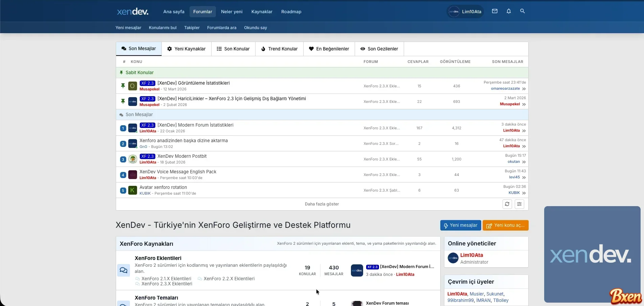
Task: Click KUBIK's avatar on the Avatar xenforo rotation topic
Action: click(x=133, y=190)
